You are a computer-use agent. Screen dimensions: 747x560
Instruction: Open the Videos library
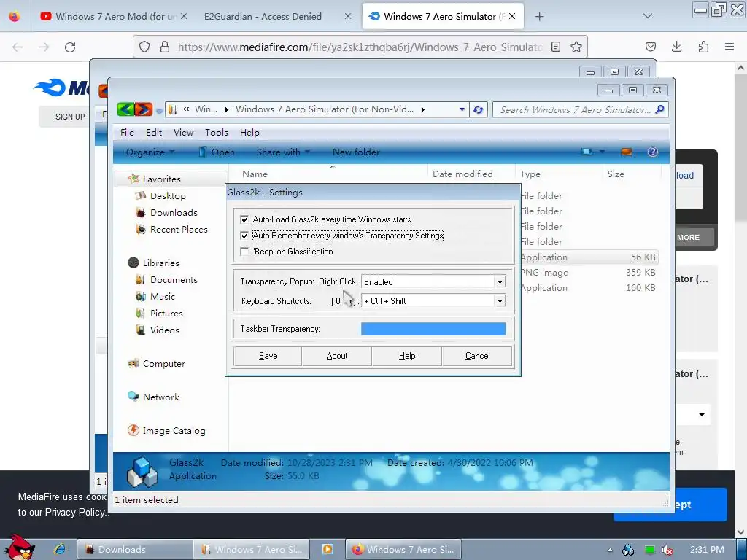click(x=164, y=330)
